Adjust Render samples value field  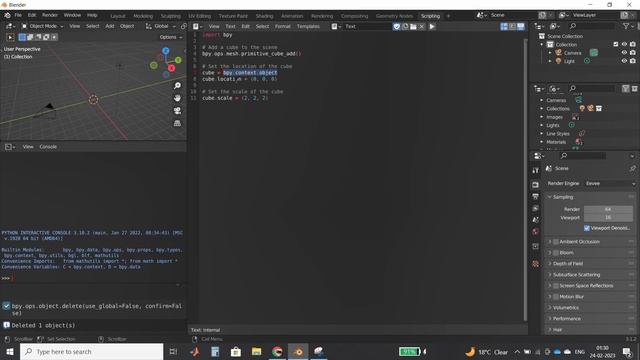pyautogui.click(x=608, y=209)
